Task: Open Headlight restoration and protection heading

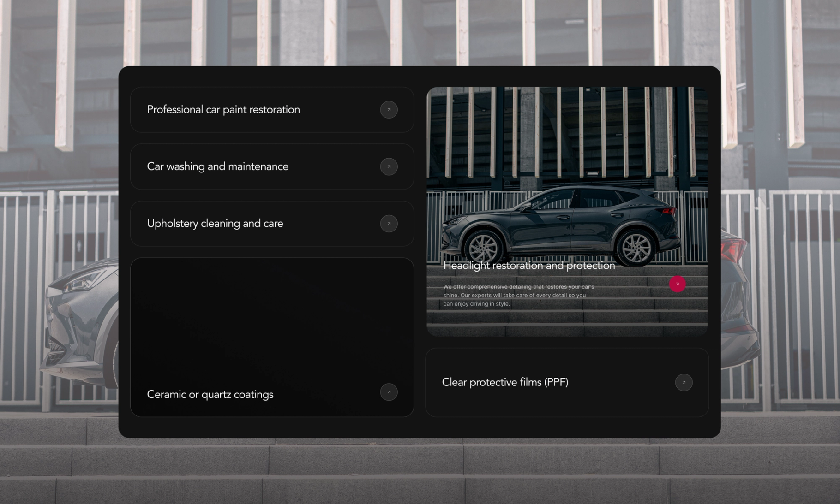Action: (529, 266)
